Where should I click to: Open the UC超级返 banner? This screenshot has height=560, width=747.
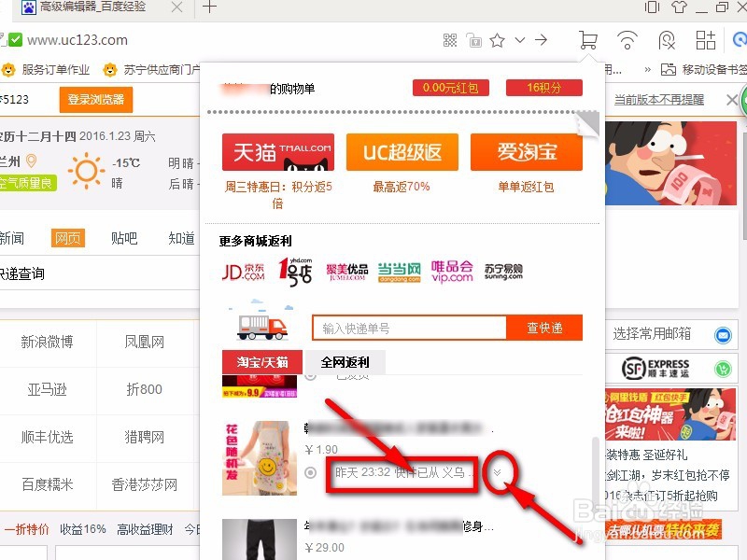coord(402,152)
